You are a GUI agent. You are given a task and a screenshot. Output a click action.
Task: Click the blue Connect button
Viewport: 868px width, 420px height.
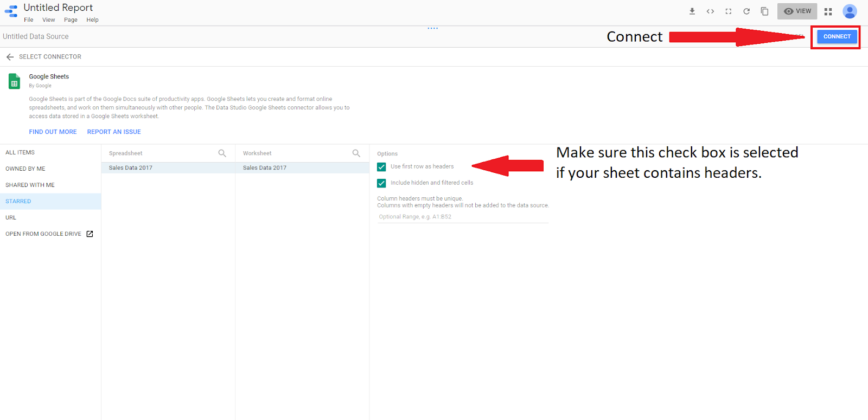837,37
